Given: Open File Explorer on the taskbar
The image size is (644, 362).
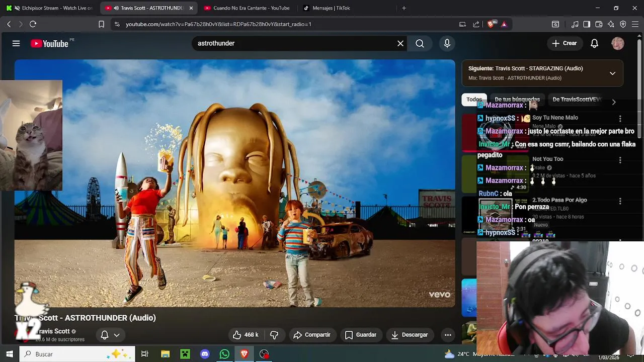Looking at the screenshot, I should (165, 354).
